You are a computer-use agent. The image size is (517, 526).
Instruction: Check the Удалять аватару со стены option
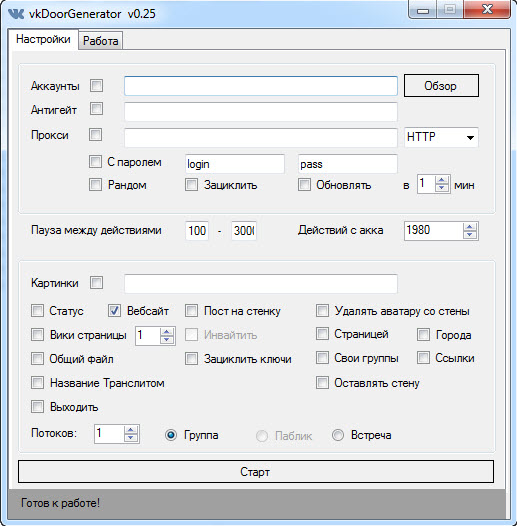click(322, 311)
